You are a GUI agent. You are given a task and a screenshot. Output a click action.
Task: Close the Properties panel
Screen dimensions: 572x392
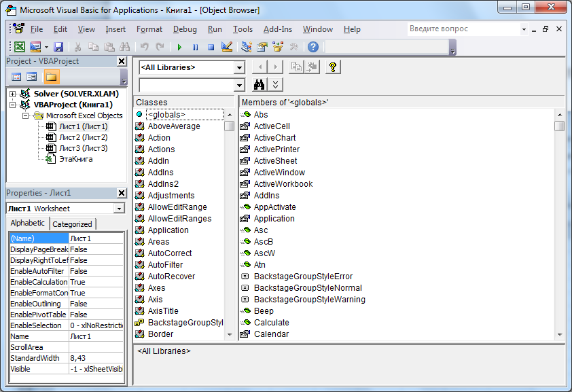(122, 193)
